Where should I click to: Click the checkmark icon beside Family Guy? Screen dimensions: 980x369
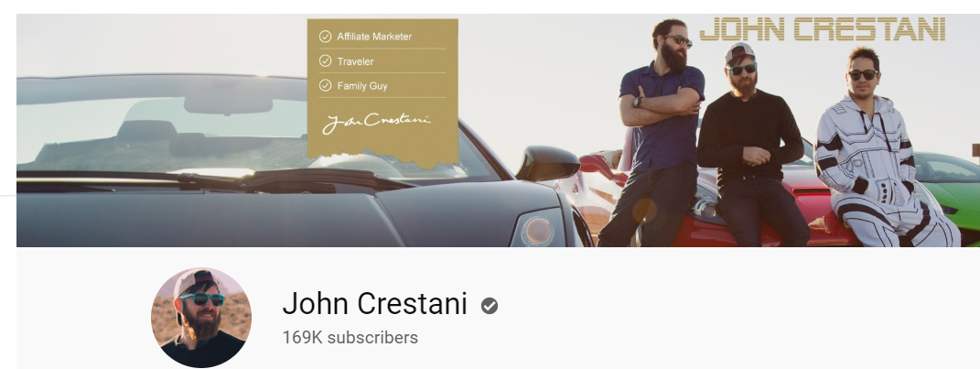point(325,85)
